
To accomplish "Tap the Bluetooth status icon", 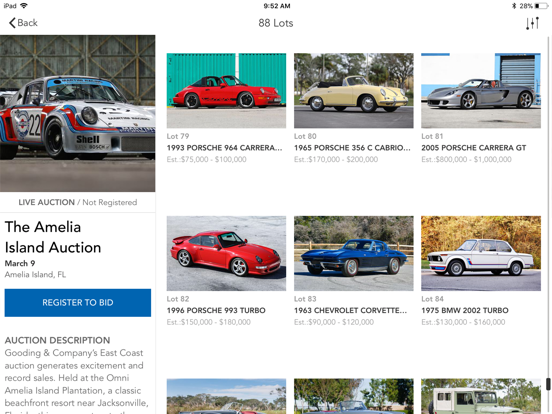I will tap(514, 6).
